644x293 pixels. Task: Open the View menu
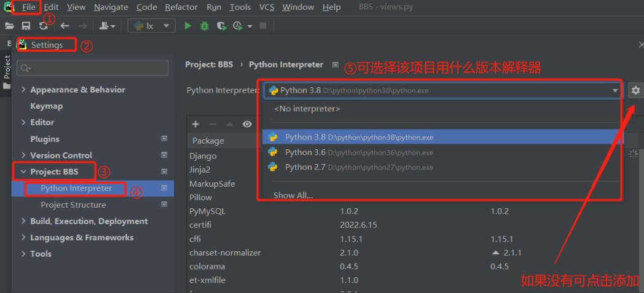(76, 7)
